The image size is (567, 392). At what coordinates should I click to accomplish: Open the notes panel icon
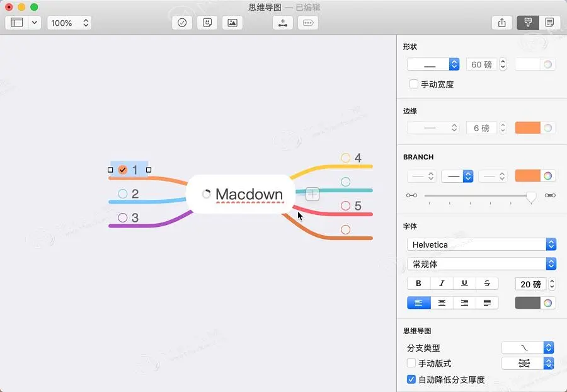(549, 23)
